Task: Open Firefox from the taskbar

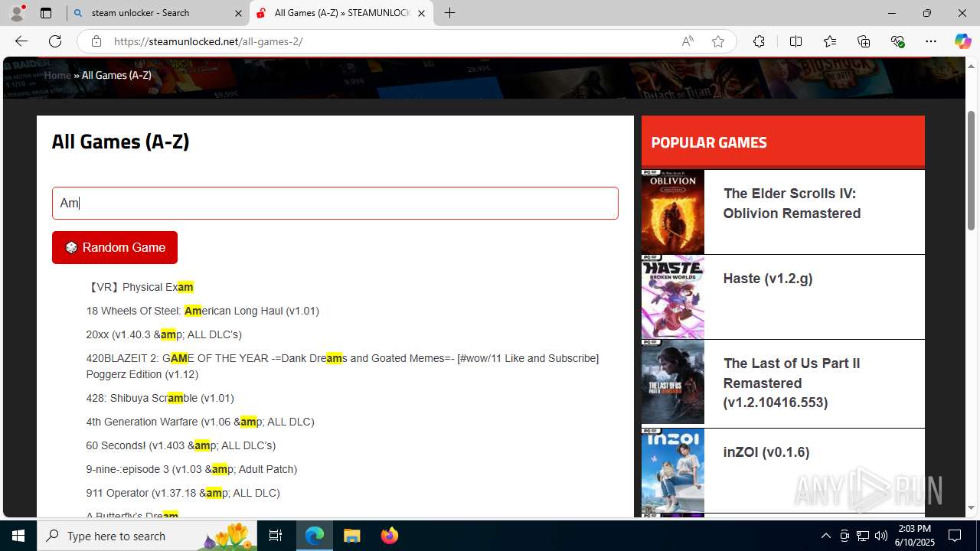Action: (389, 536)
